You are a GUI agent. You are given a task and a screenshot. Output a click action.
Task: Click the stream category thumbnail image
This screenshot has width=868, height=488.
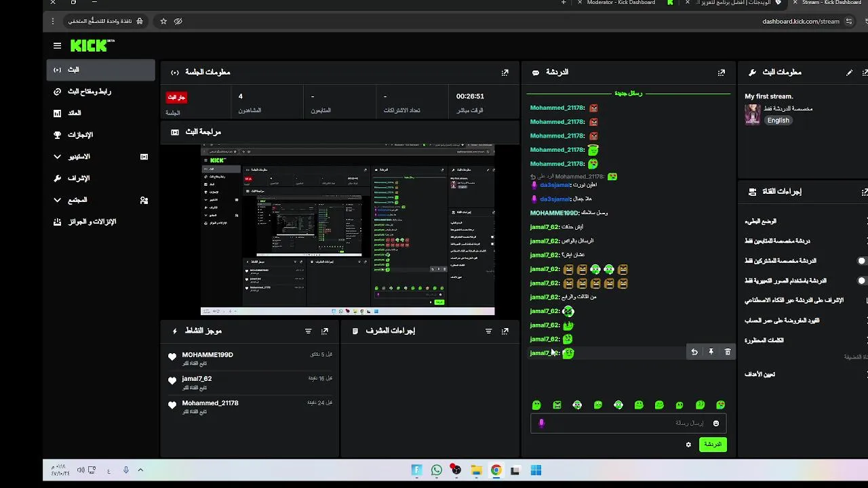752,115
